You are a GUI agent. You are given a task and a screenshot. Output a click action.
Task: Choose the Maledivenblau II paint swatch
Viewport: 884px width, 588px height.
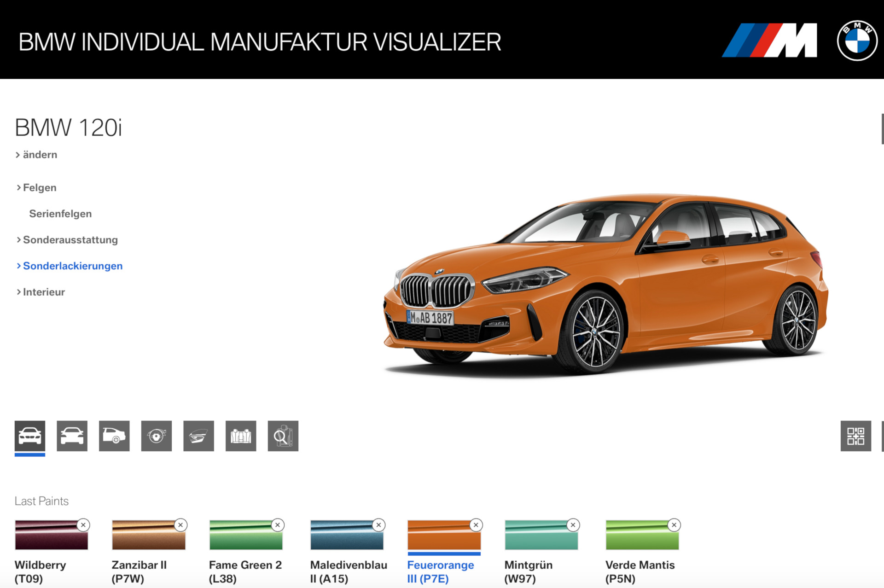[x=347, y=536]
